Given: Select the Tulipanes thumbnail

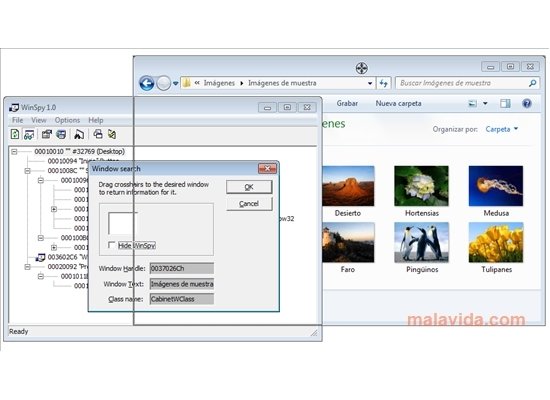Looking at the screenshot, I should point(496,242).
